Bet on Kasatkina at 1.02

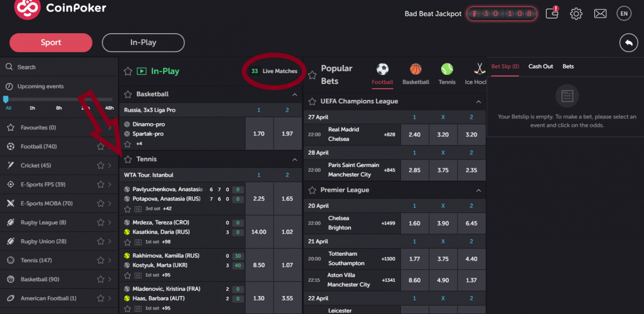click(287, 232)
